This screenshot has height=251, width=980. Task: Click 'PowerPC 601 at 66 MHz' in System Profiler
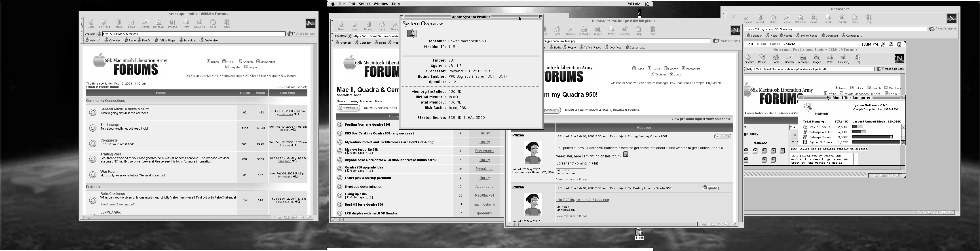pos(470,71)
